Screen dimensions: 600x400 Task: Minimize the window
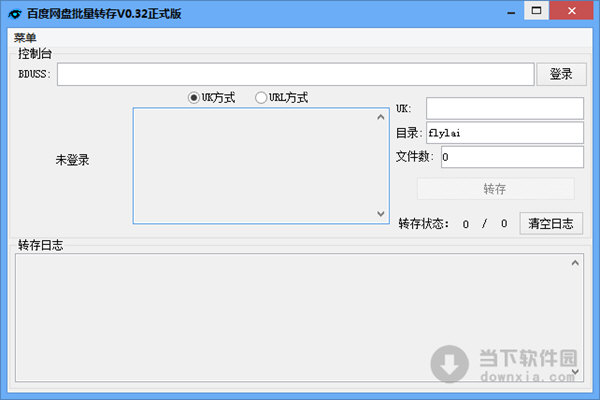[x=511, y=13]
